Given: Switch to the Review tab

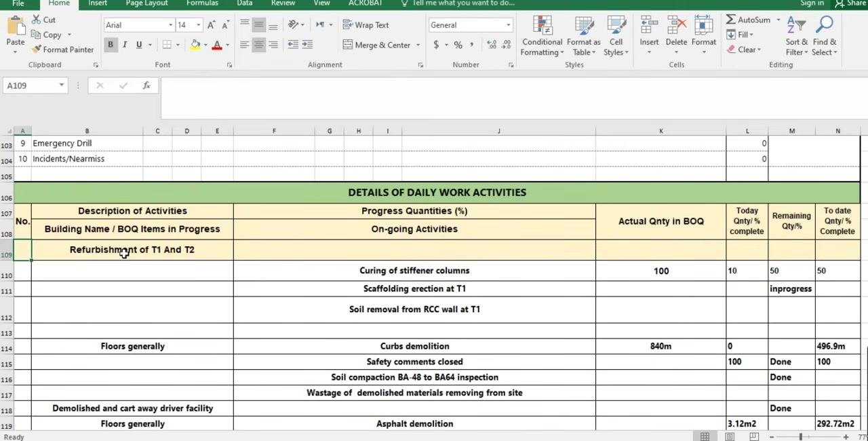Looking at the screenshot, I should (x=283, y=3).
